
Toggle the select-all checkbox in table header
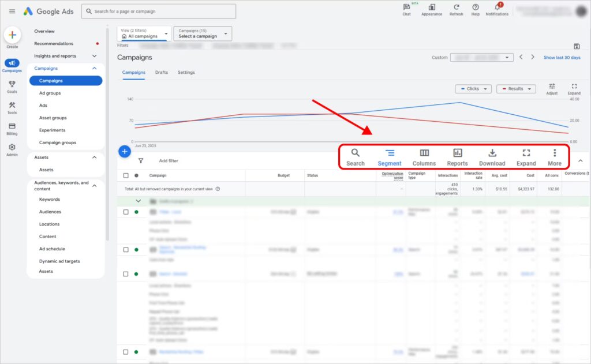126,175
